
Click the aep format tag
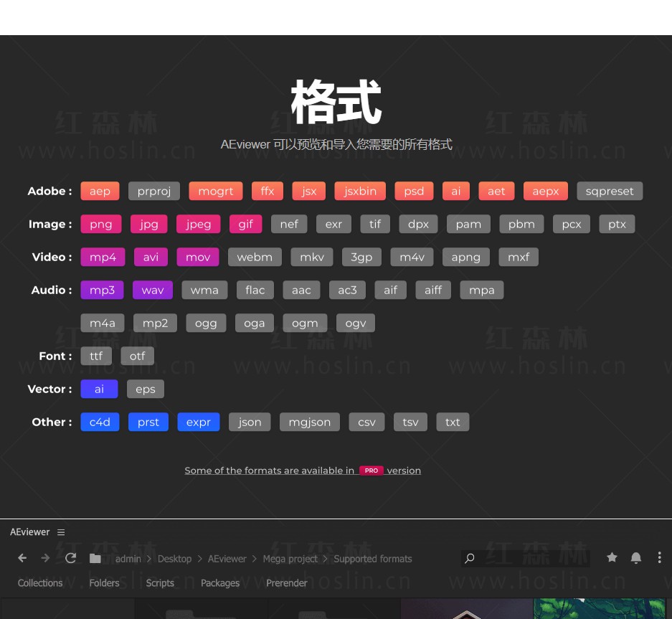click(x=100, y=192)
